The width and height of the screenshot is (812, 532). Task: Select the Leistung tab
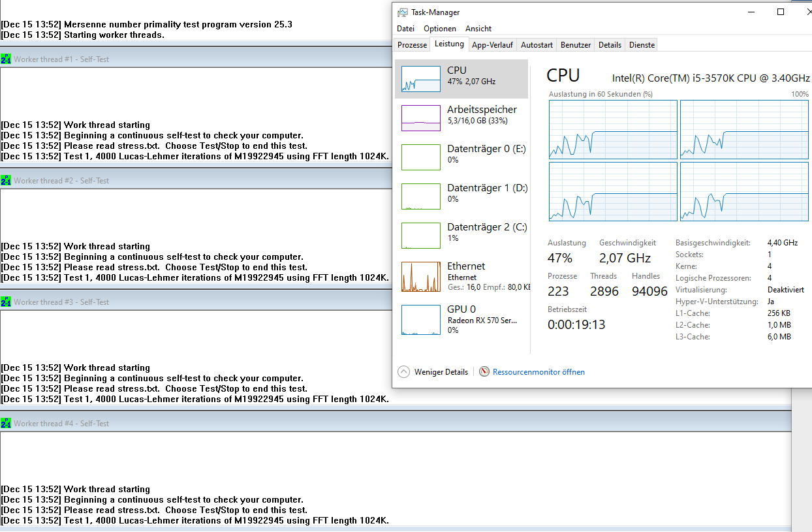coord(449,44)
